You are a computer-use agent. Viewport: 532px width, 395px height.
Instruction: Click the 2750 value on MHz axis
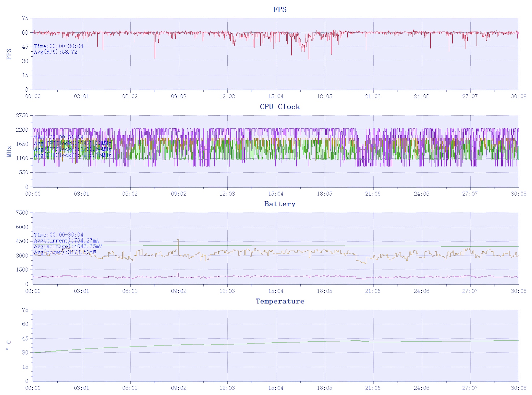pyautogui.click(x=22, y=115)
